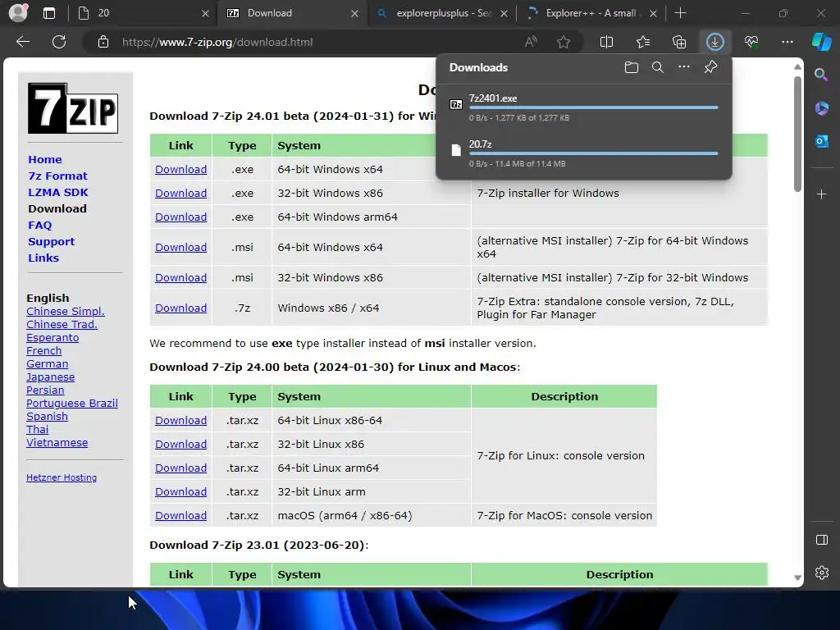This screenshot has width=840, height=630.
Task: Open LZMA SDK page link
Action: coord(58,192)
